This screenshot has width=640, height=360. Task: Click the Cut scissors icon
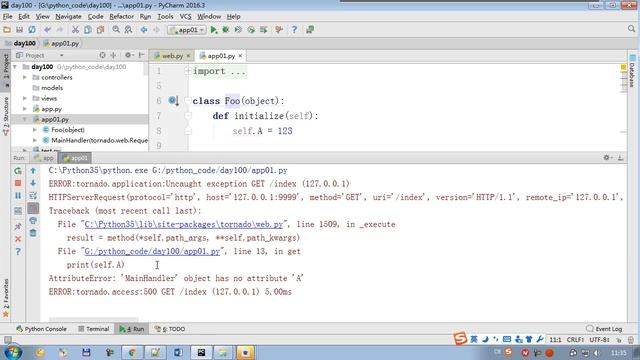tap(75, 30)
